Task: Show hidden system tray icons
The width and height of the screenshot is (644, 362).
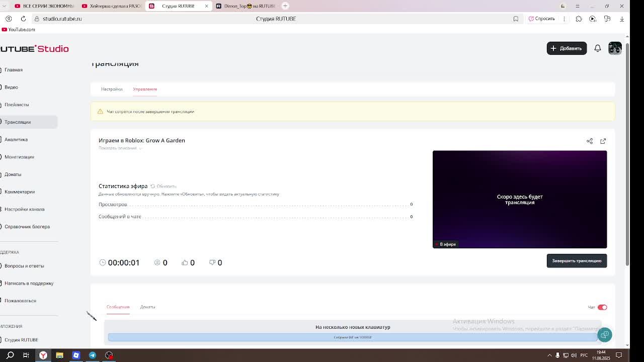Action: [549, 355]
